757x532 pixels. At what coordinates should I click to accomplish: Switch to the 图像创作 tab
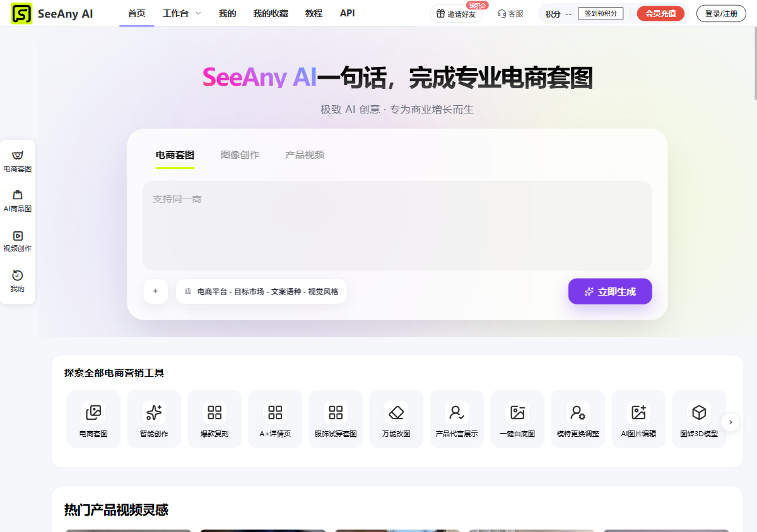tap(240, 155)
